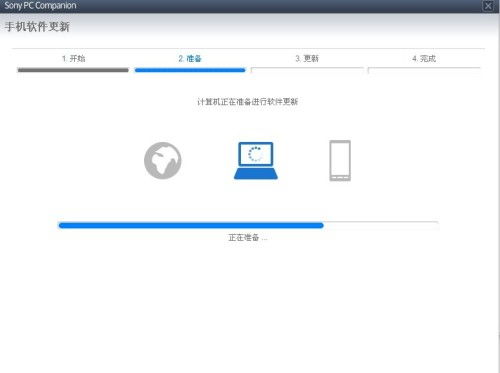The image size is (500, 373).
Task: Click the blue laptop computer icon
Action: (x=256, y=161)
